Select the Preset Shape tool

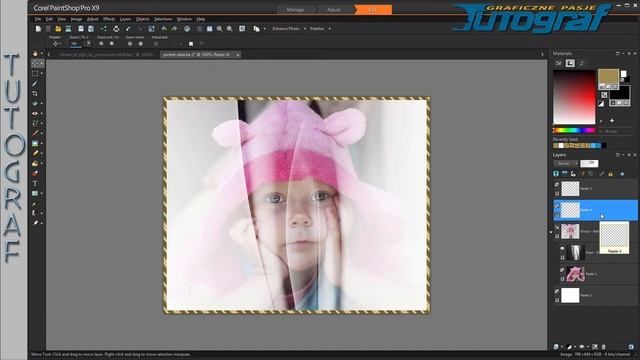tap(35, 193)
